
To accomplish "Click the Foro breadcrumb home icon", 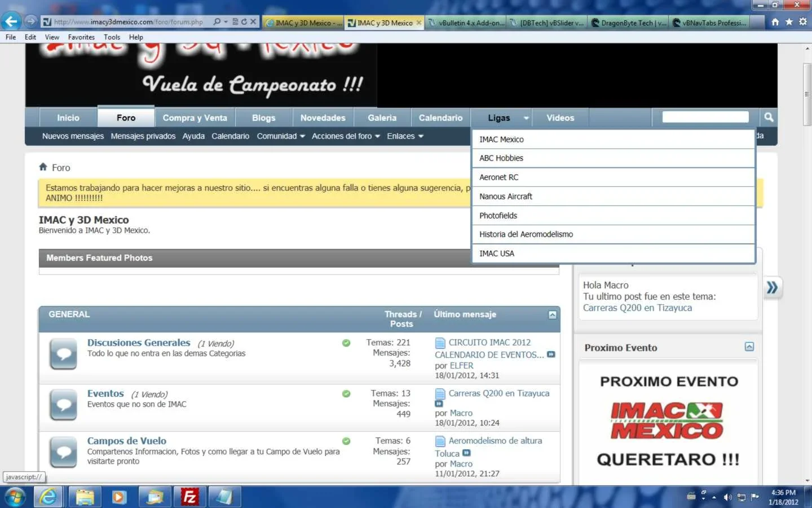I will click(43, 167).
